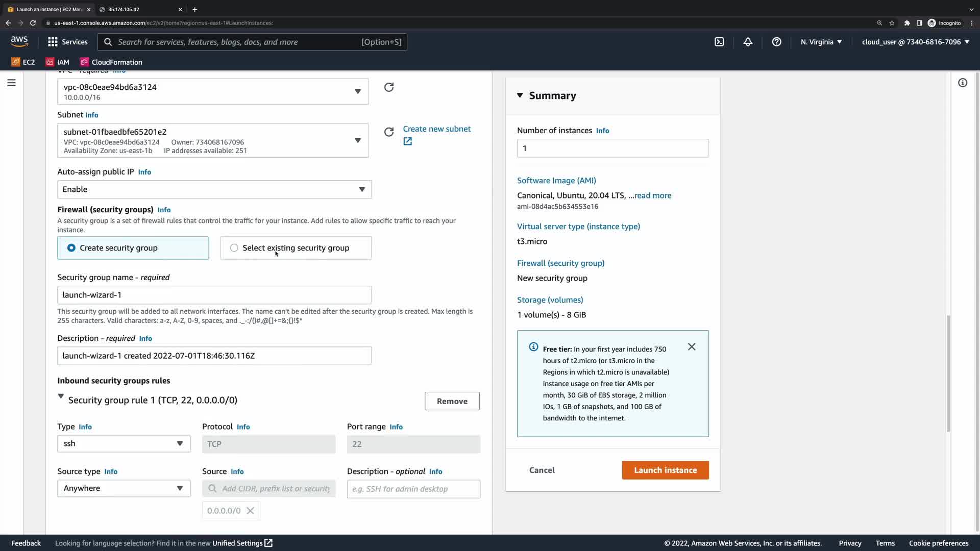Open the Create new subnet link
Viewport: 980px width, 551px height.
click(436, 129)
